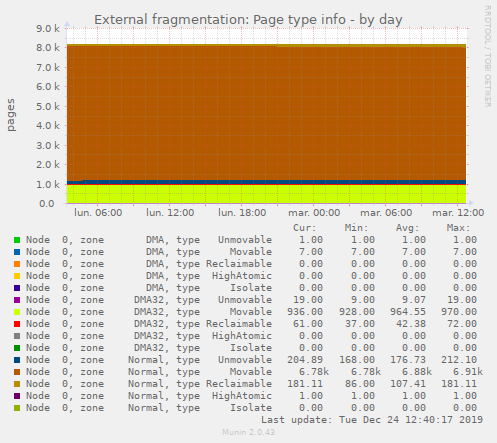The height and width of the screenshot is (443, 497).
Task: Click the Normal Movable max value 6.91k
Action: click(468, 372)
